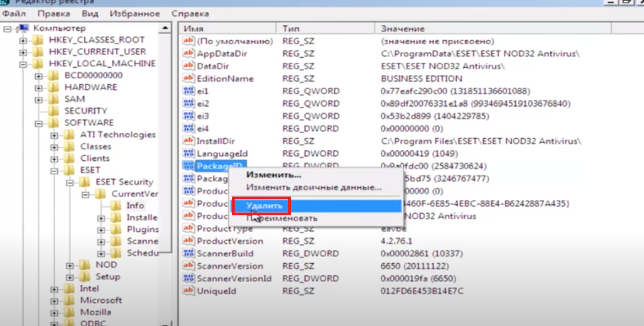This screenshot has width=644, height=326.
Task: Expand the ATI Technologies node
Action: (x=54, y=135)
